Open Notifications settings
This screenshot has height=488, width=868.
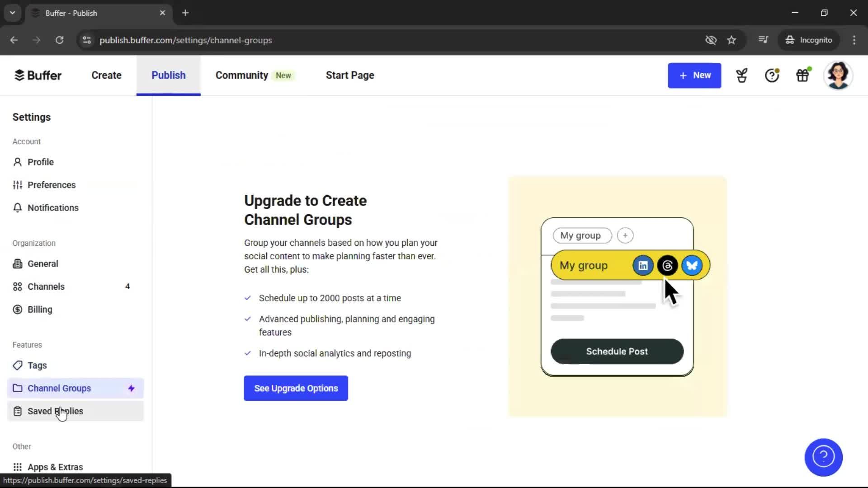click(53, 208)
